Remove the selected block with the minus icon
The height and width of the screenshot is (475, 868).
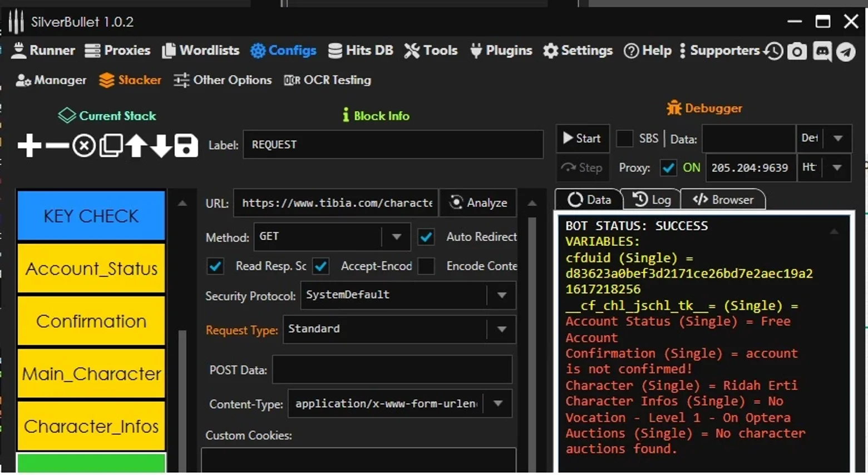coord(57,146)
